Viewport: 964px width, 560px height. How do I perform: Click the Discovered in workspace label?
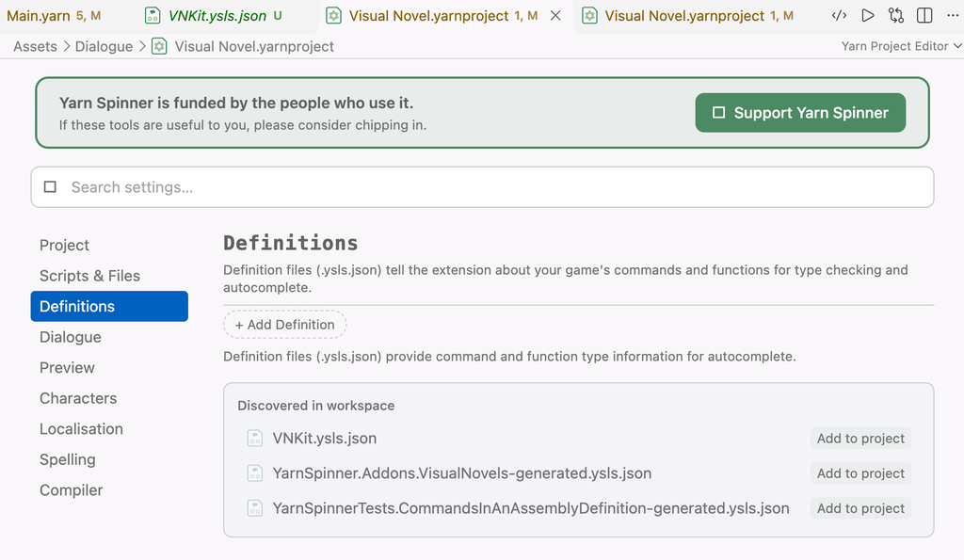click(x=316, y=406)
